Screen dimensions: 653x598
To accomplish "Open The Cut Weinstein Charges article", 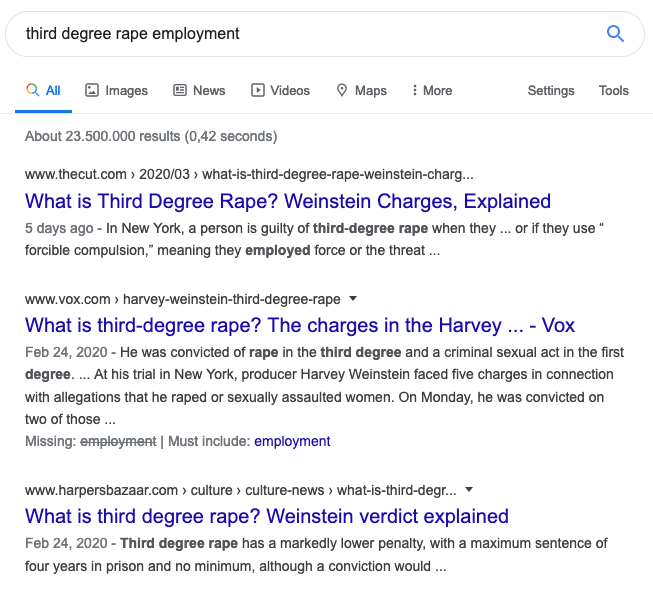I will 288,201.
